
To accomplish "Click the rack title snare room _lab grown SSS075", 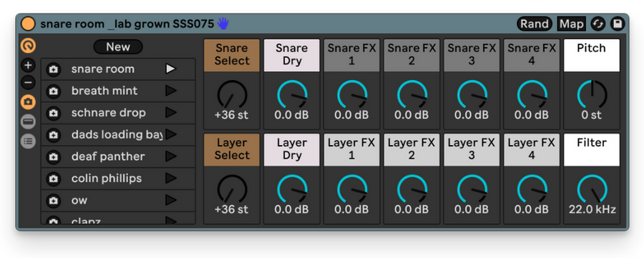I will tap(127, 24).
